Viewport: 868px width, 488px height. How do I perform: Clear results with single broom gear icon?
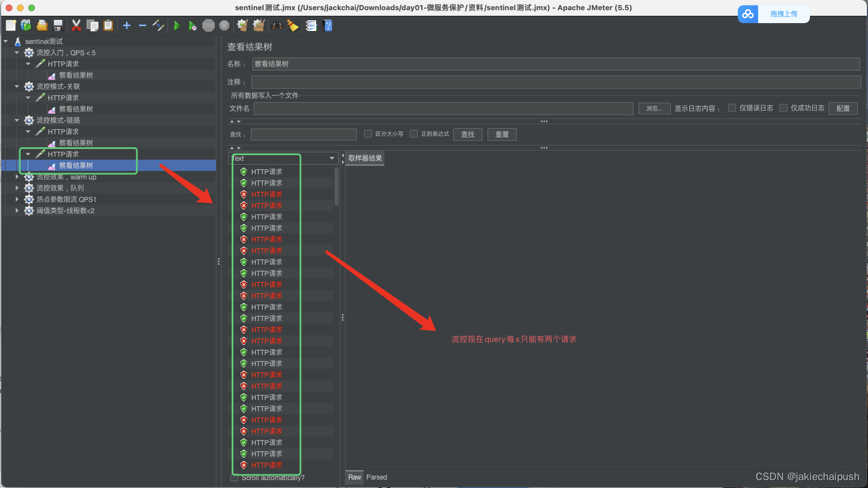pyautogui.click(x=242, y=25)
